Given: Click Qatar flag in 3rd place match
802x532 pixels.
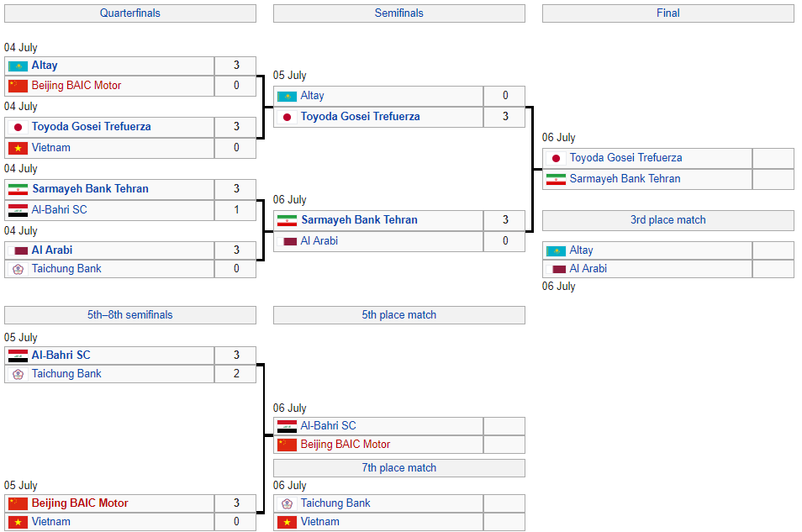Looking at the screenshot, I should tap(556, 269).
